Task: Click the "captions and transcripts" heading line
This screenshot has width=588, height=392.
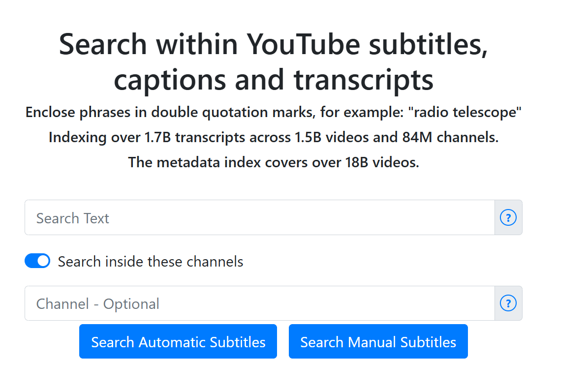Action: 274,80
